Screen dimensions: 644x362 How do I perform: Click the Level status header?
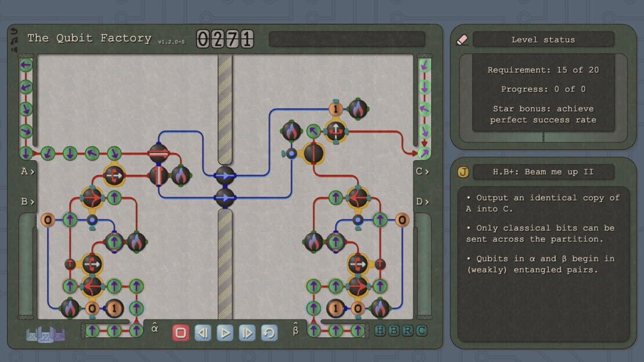pos(543,39)
